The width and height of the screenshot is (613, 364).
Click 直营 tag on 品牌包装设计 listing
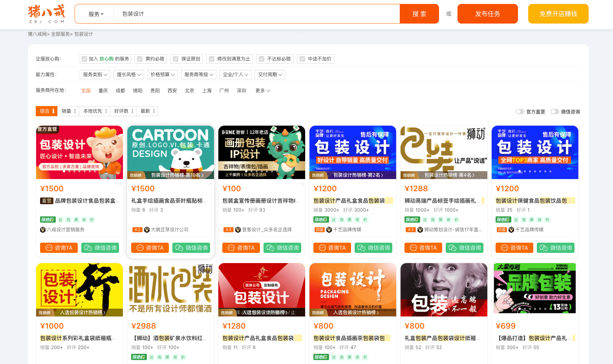[46, 201]
